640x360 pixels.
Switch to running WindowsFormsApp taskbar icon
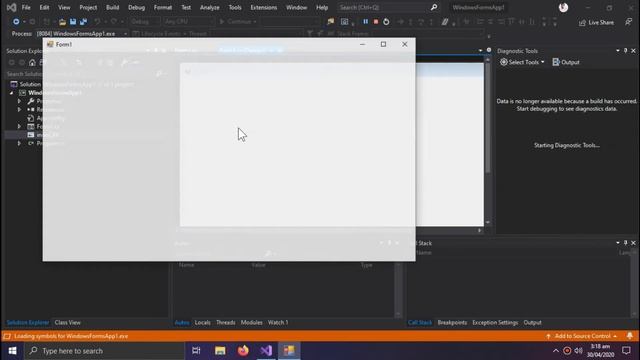tap(289, 351)
